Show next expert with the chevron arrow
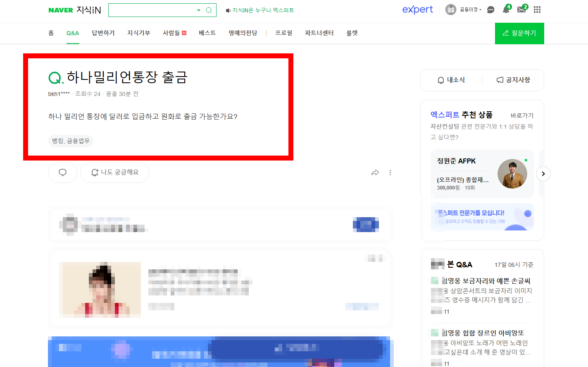This screenshot has width=588, height=367. 543,174
